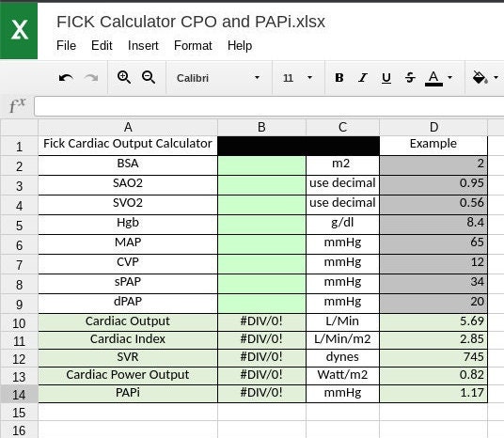The image size is (504, 438).
Task: Expand the text color dropdown arrow
Action: pos(450,77)
